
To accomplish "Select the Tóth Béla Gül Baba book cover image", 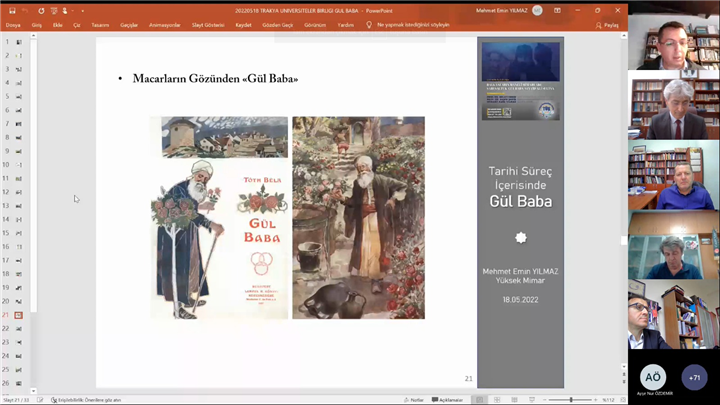I will [219, 218].
